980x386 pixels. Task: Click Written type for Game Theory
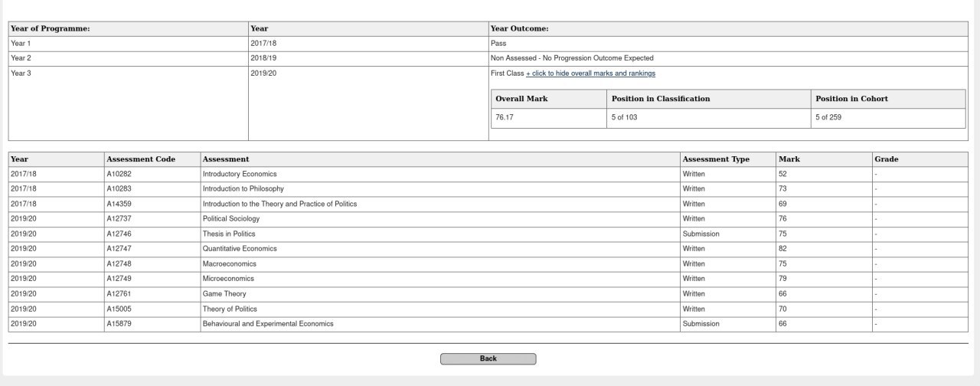(x=694, y=294)
